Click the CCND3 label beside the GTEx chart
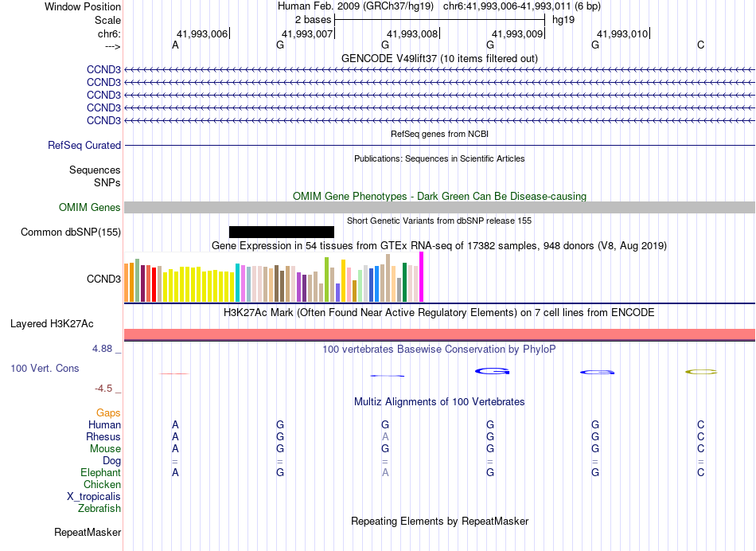 point(103,279)
